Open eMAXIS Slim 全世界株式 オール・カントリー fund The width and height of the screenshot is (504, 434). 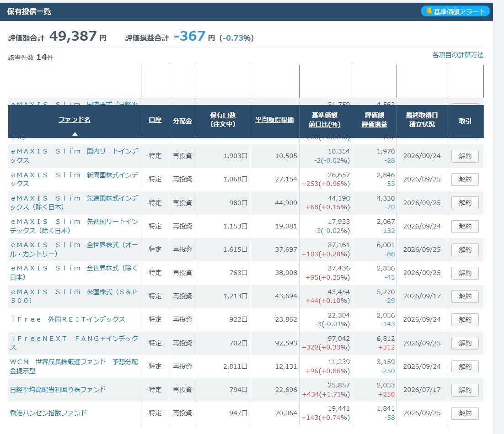pos(74,249)
